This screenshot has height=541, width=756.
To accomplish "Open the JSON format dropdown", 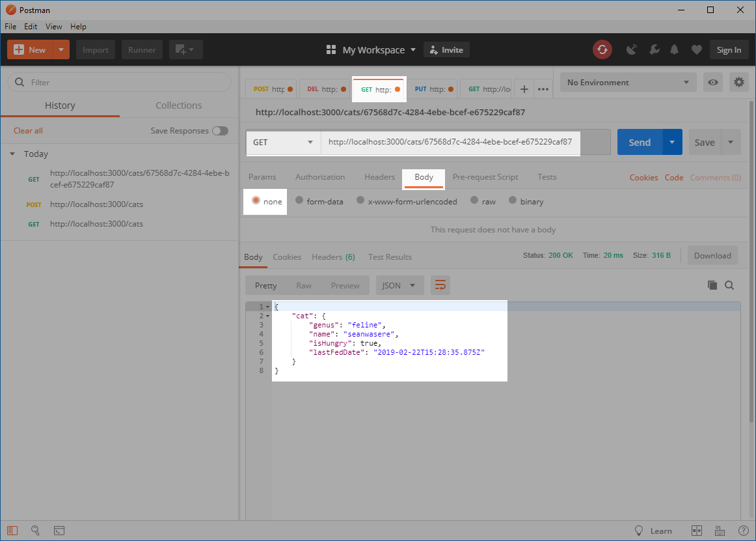I will [x=399, y=285].
